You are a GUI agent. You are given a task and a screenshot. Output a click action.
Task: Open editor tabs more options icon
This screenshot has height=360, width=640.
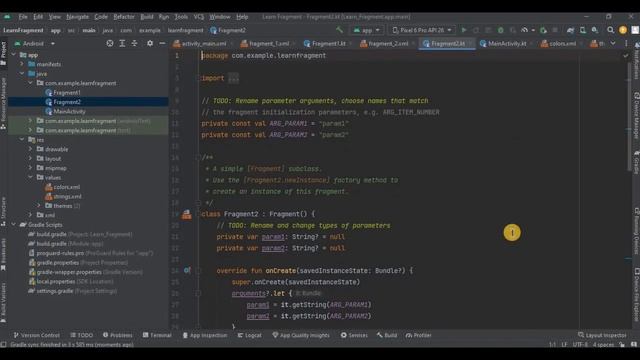point(626,43)
